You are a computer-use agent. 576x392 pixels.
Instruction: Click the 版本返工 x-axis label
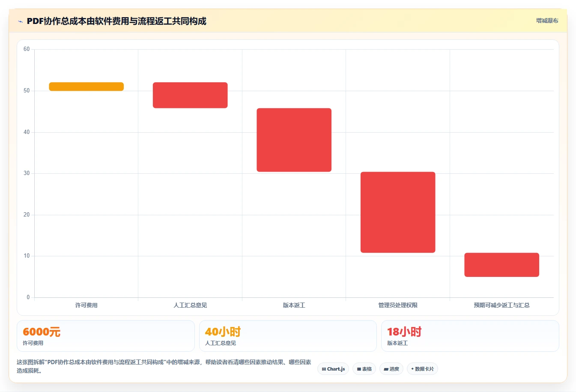pyautogui.click(x=294, y=305)
